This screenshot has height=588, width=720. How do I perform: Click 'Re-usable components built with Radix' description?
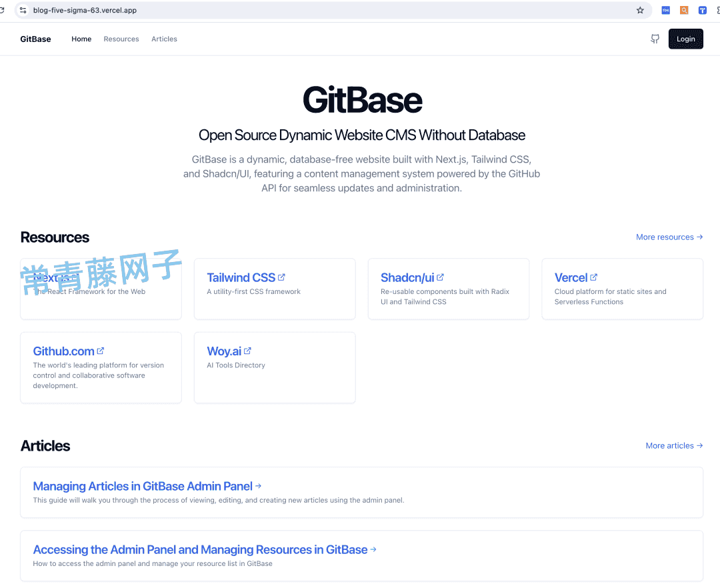pyautogui.click(x=445, y=296)
